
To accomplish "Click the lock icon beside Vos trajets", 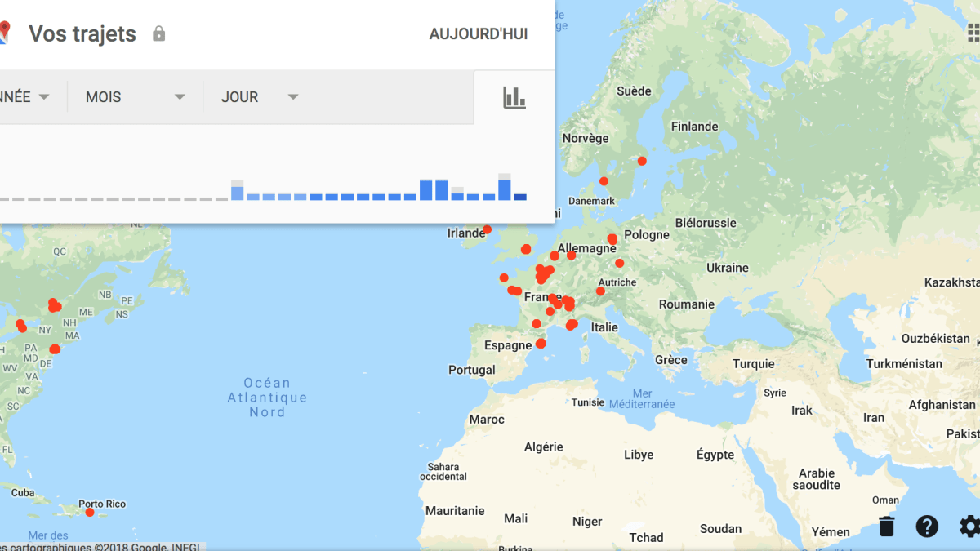I will (x=159, y=33).
